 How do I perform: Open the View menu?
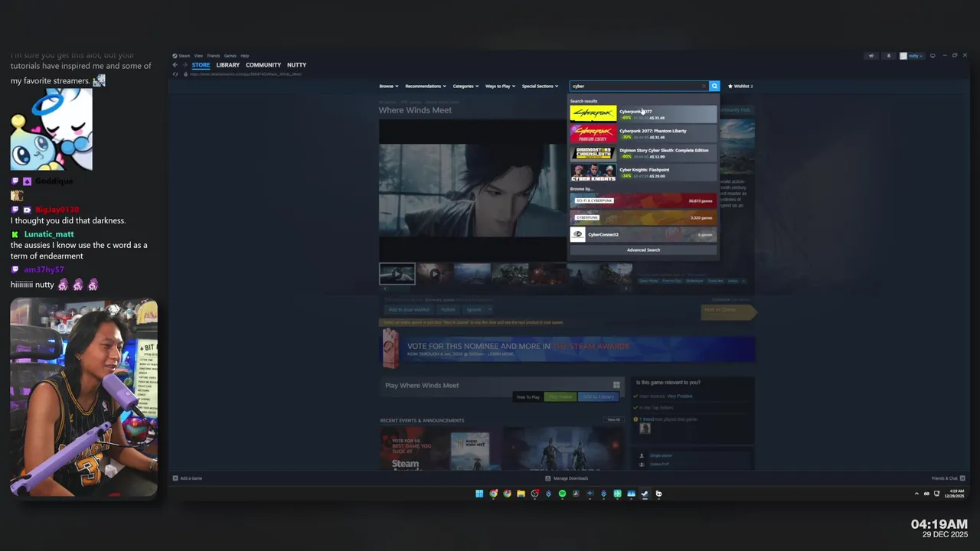click(x=198, y=56)
